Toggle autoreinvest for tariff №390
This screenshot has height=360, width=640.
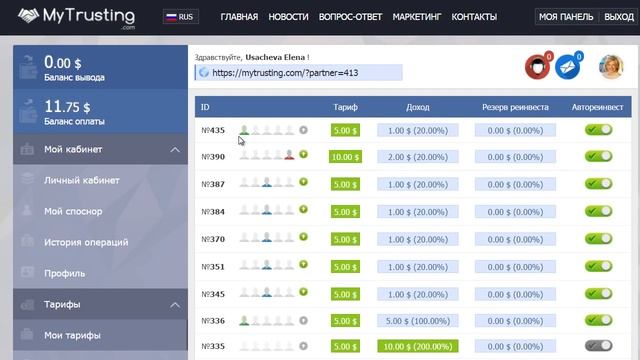click(x=598, y=156)
